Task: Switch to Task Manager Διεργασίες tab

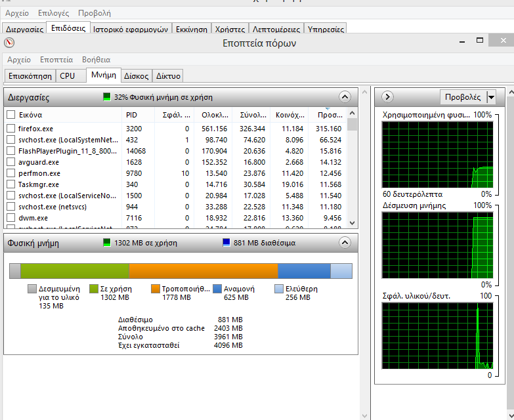Action: (x=24, y=28)
